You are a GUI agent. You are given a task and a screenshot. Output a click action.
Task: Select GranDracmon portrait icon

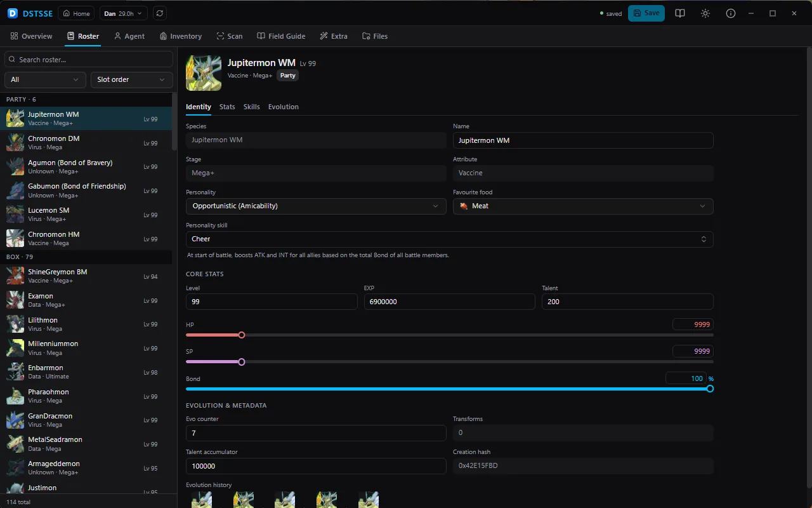(15, 420)
